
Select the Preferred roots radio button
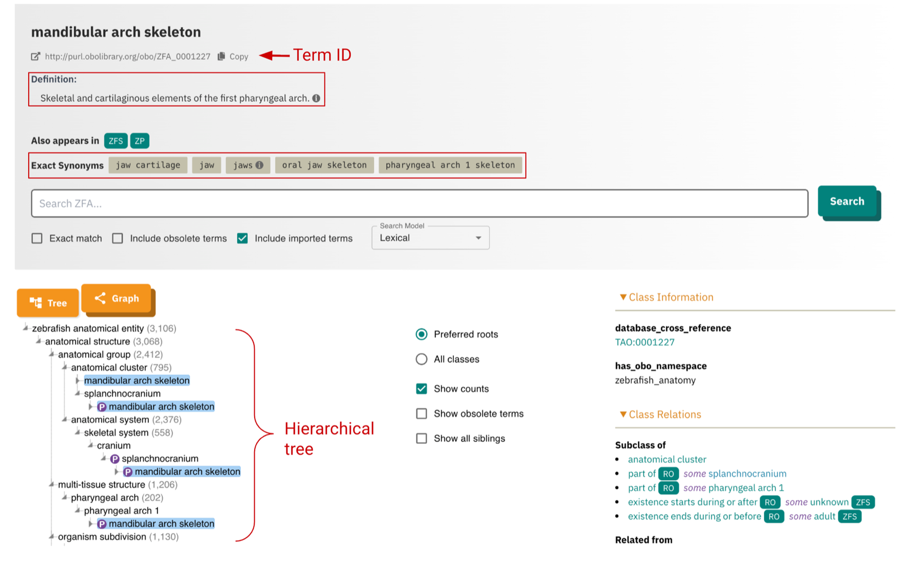pos(421,334)
